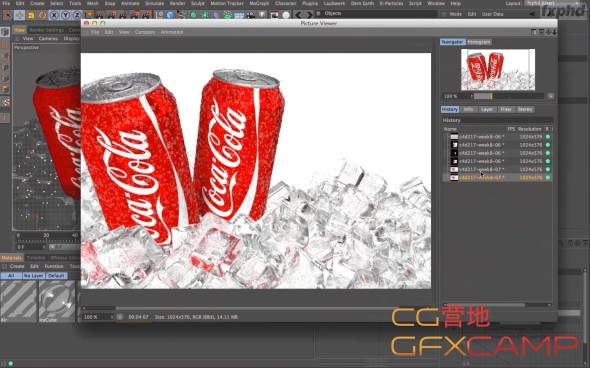Activate the Rotate tool
Viewport: 590px width, 368px height.
coord(42,15)
